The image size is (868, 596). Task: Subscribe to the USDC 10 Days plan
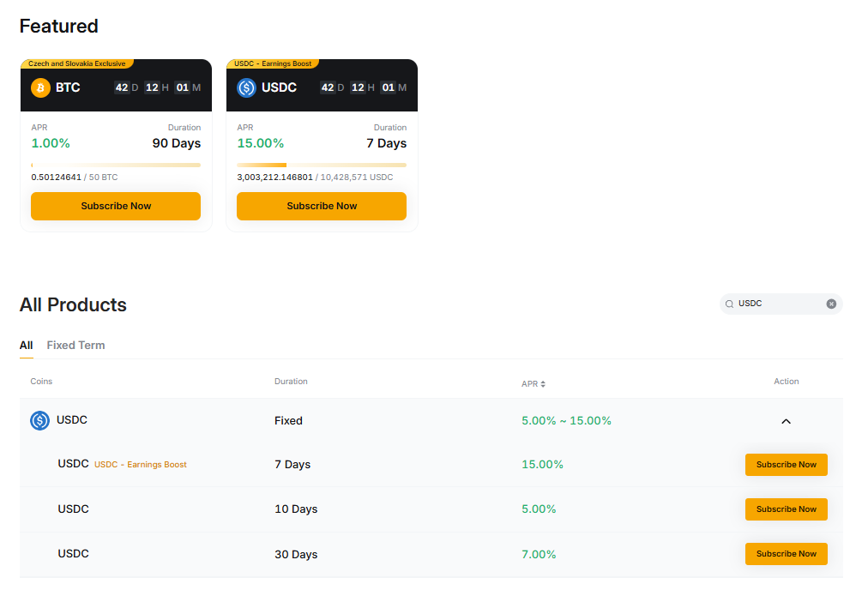click(786, 509)
